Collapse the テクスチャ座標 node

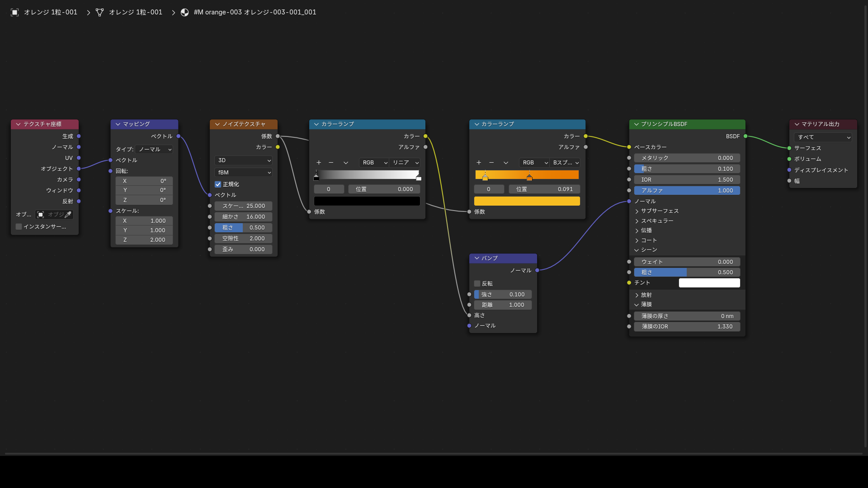[18, 124]
